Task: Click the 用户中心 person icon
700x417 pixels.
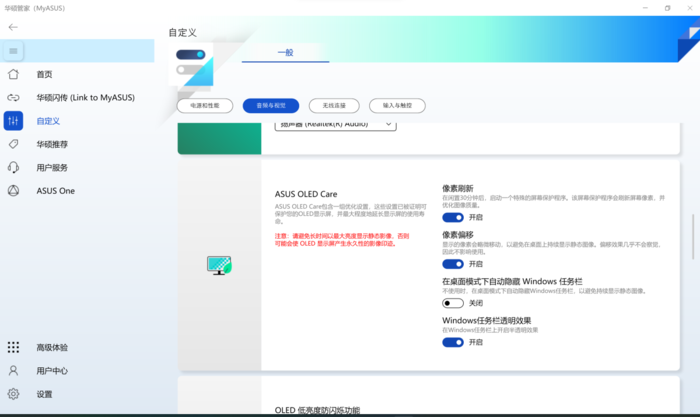Action: click(x=13, y=371)
